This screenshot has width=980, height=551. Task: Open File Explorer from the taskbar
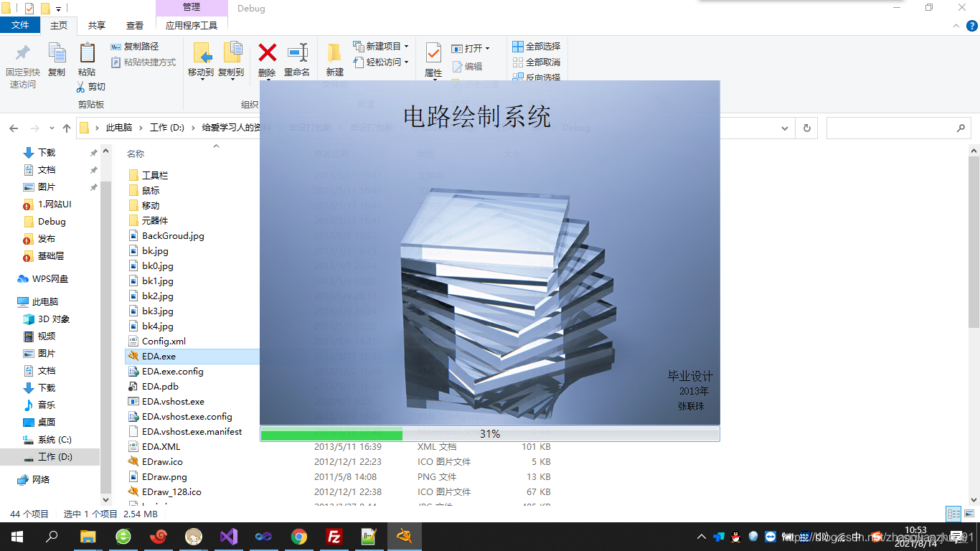[x=88, y=537]
